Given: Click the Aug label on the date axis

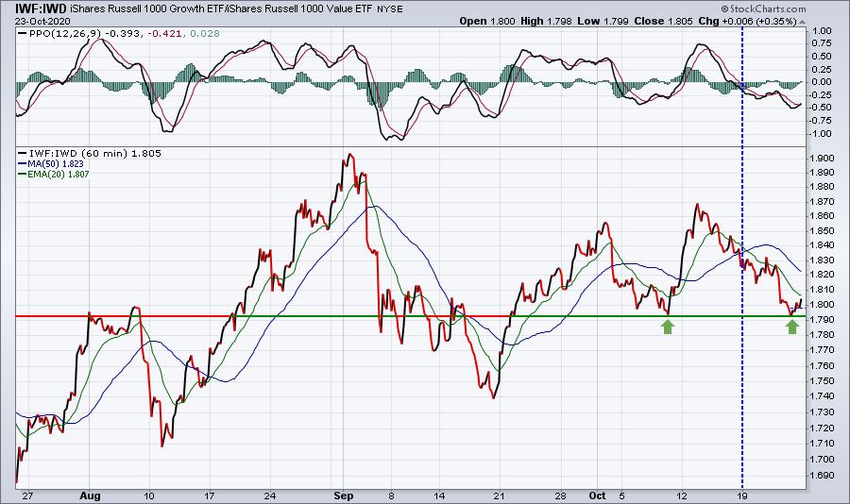Looking at the screenshot, I should 90,496.
